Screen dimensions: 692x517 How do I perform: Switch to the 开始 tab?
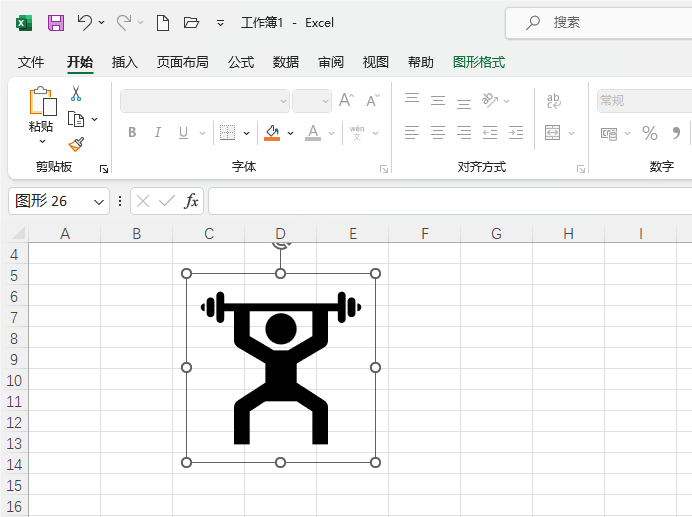click(x=80, y=62)
